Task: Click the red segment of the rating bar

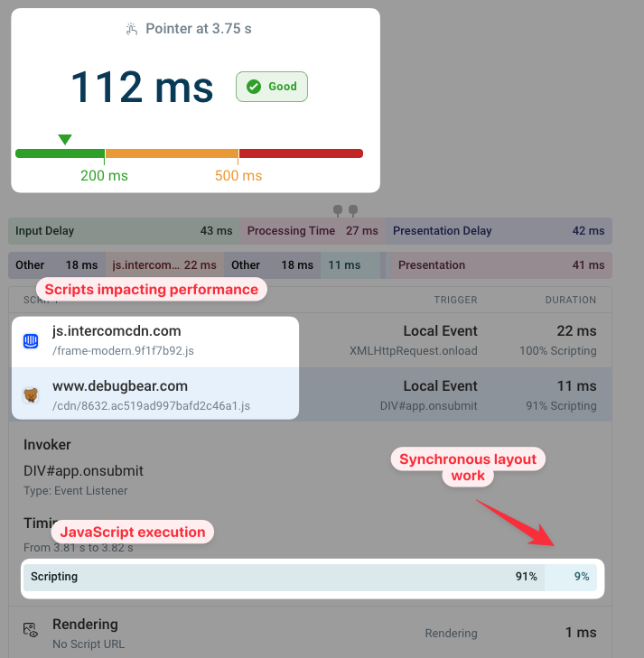Action: click(301, 153)
